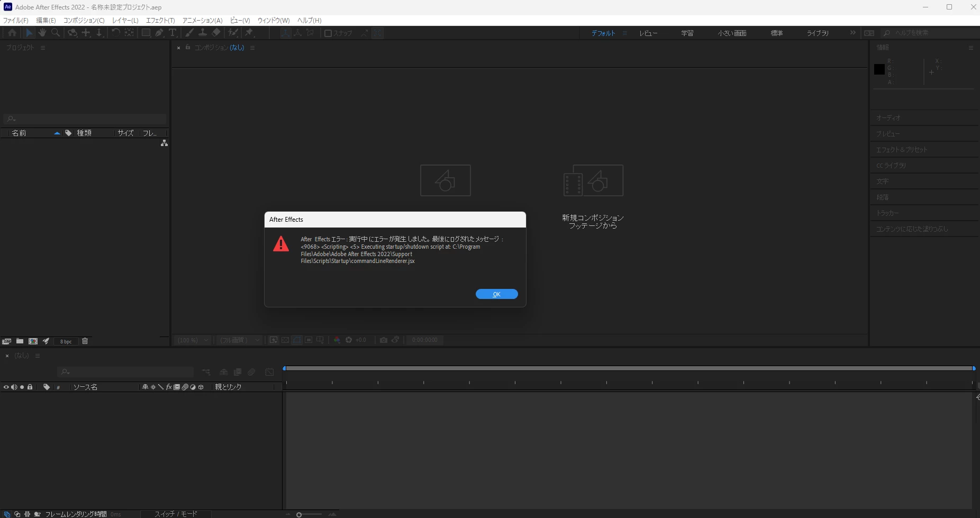Screen dimensions: 980x518
Task: Select the Dolly camera tool
Action: tap(99, 33)
